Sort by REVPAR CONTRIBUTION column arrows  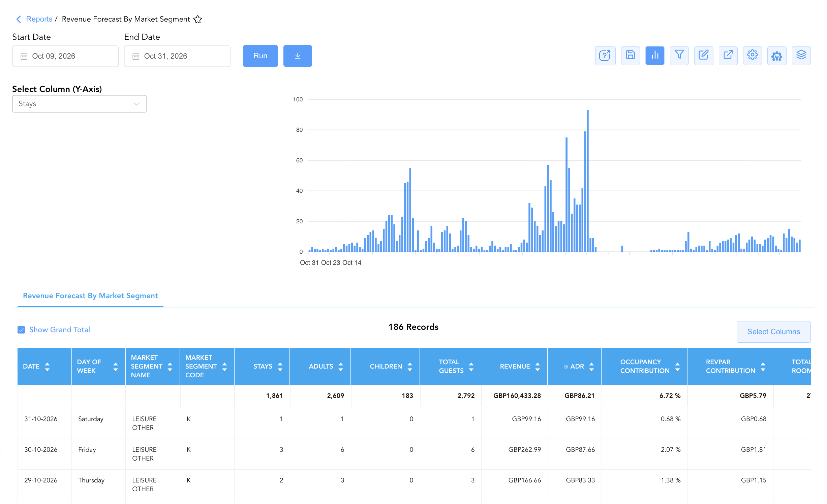click(763, 367)
